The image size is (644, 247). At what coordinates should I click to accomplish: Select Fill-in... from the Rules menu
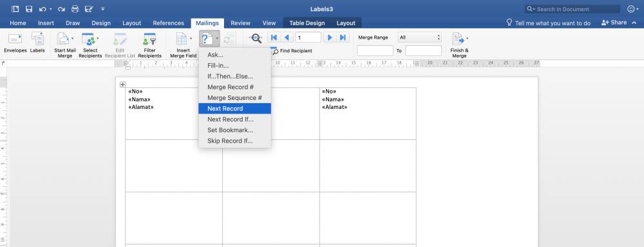tap(234, 65)
